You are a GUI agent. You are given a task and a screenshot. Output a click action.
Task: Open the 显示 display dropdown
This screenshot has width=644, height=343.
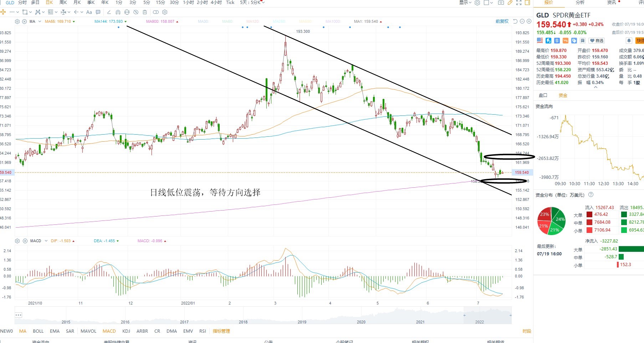click(x=465, y=2)
